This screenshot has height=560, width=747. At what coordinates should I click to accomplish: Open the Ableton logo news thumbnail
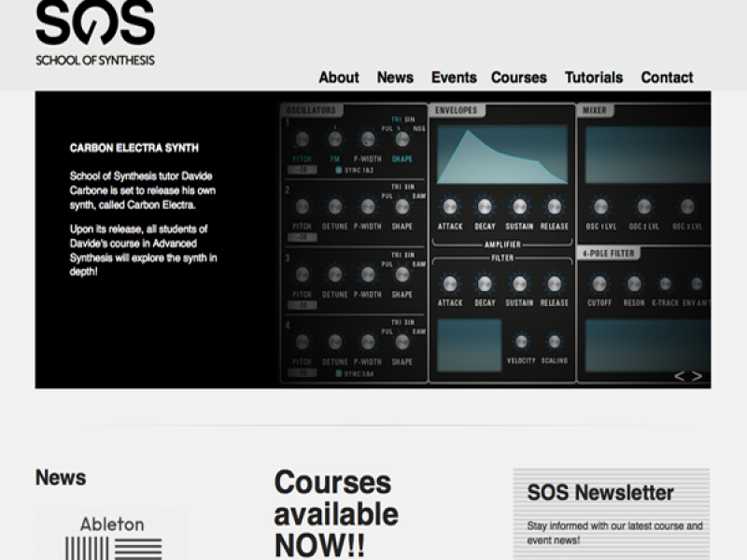[111, 536]
